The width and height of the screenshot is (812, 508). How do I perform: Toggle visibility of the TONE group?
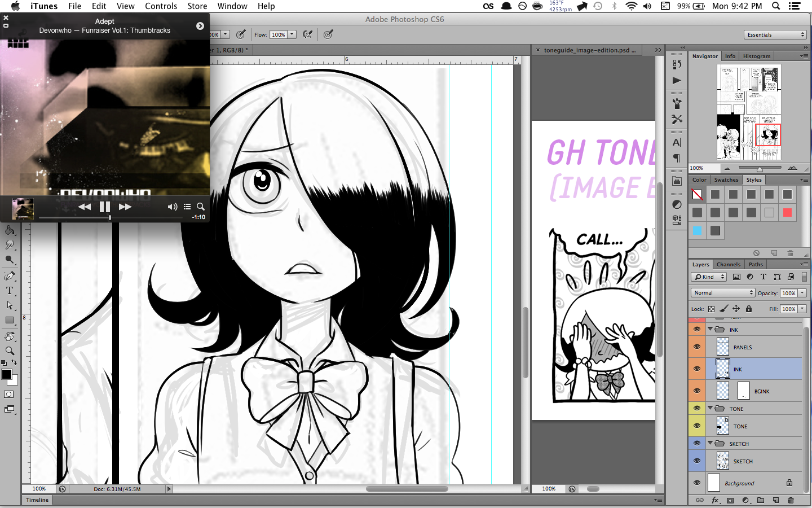[x=697, y=408]
